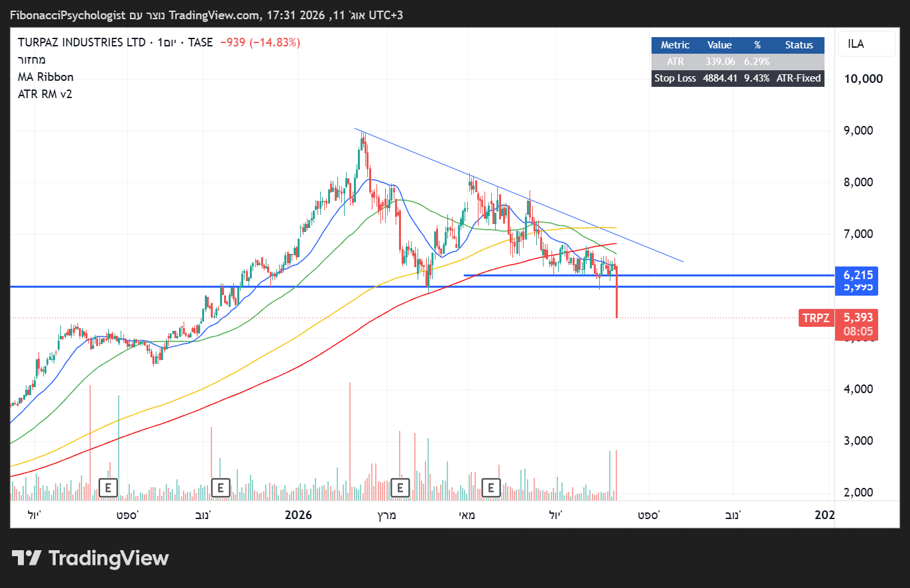Click the FibonacciPsychologist author name in the header
The width and height of the screenshot is (910, 588).
click(68, 15)
